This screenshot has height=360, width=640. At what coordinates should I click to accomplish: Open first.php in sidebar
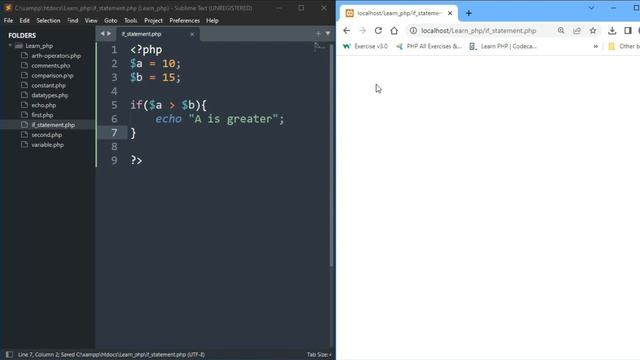pos(42,115)
